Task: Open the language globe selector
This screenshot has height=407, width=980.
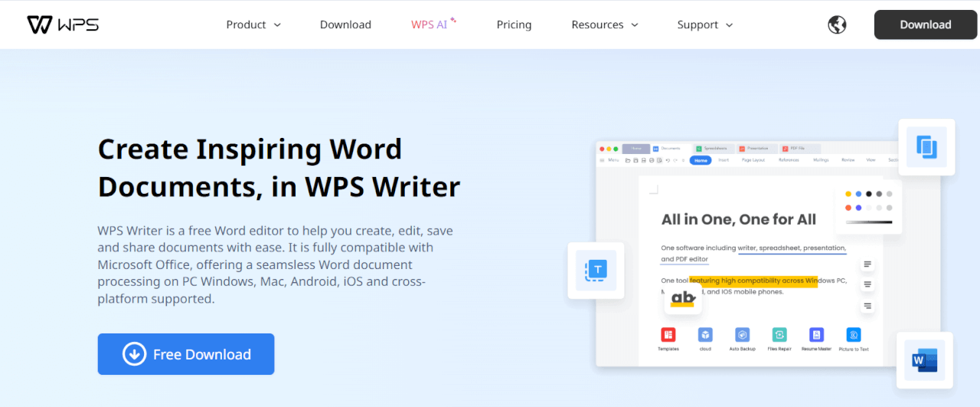Action: coord(837,25)
